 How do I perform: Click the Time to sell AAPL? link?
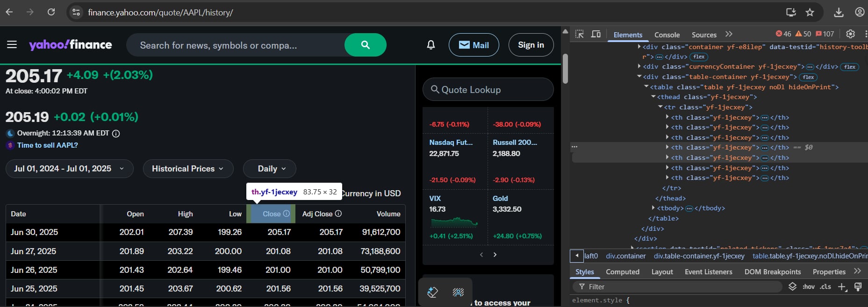47,145
